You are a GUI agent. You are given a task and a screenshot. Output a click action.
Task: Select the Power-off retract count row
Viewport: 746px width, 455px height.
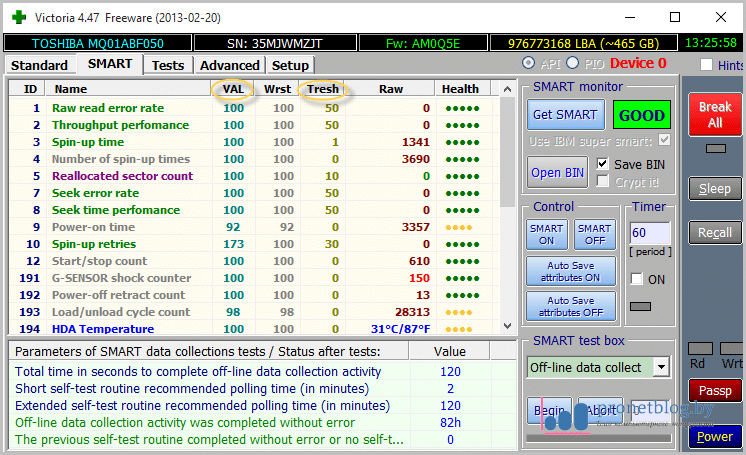point(254,295)
